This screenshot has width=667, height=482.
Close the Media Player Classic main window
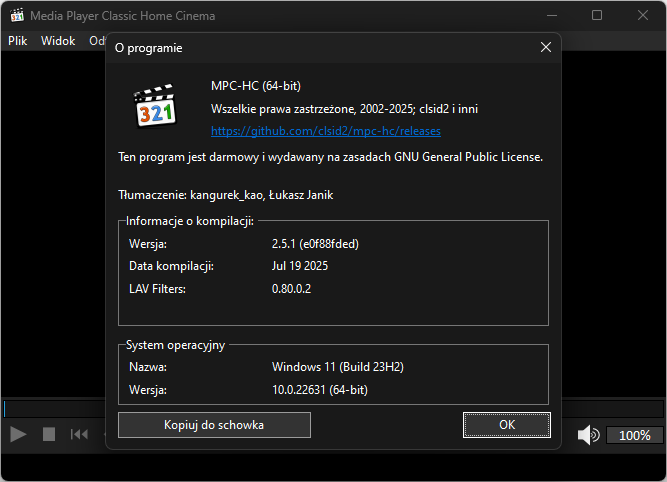tap(643, 15)
